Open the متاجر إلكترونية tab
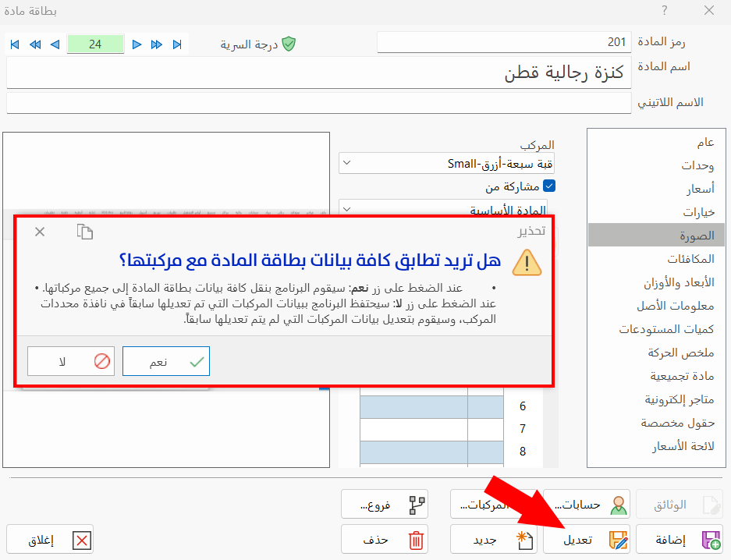Image resolution: width=731 pixels, height=560 pixels. [656, 399]
